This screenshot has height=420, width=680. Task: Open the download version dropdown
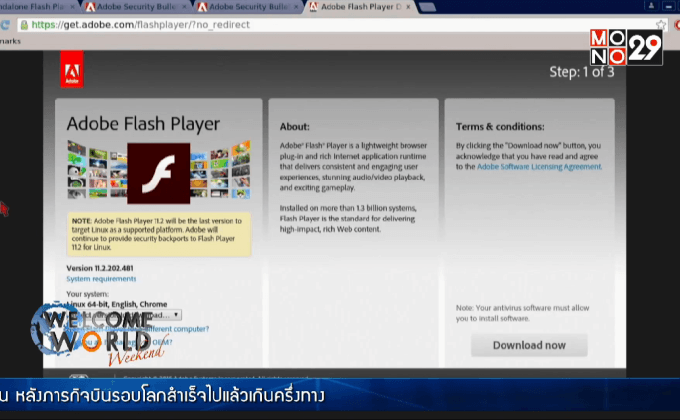coord(124,315)
